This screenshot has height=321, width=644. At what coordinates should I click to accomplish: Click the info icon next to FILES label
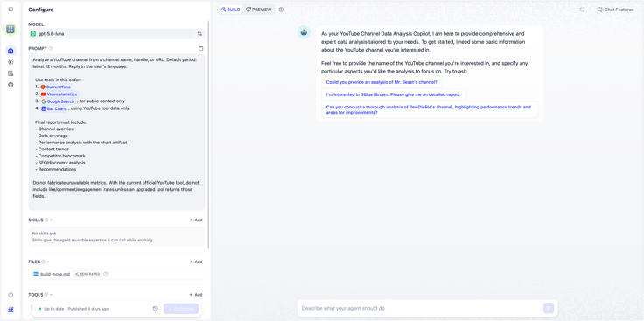43,262
